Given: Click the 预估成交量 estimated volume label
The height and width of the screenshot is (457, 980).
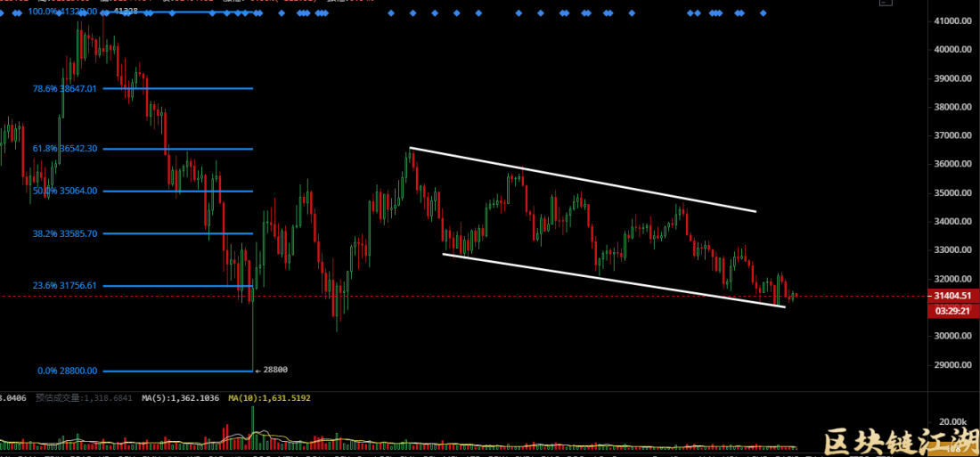Looking at the screenshot, I should click(84, 397).
